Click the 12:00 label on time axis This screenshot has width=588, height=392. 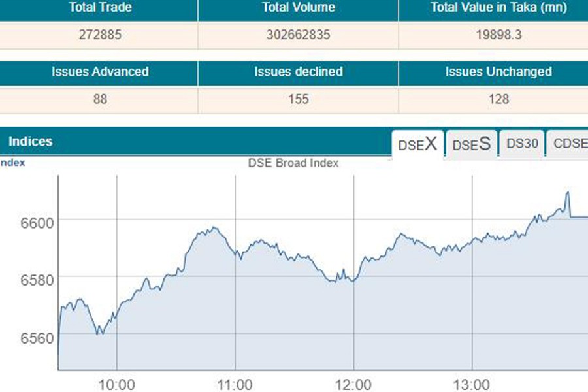click(353, 384)
